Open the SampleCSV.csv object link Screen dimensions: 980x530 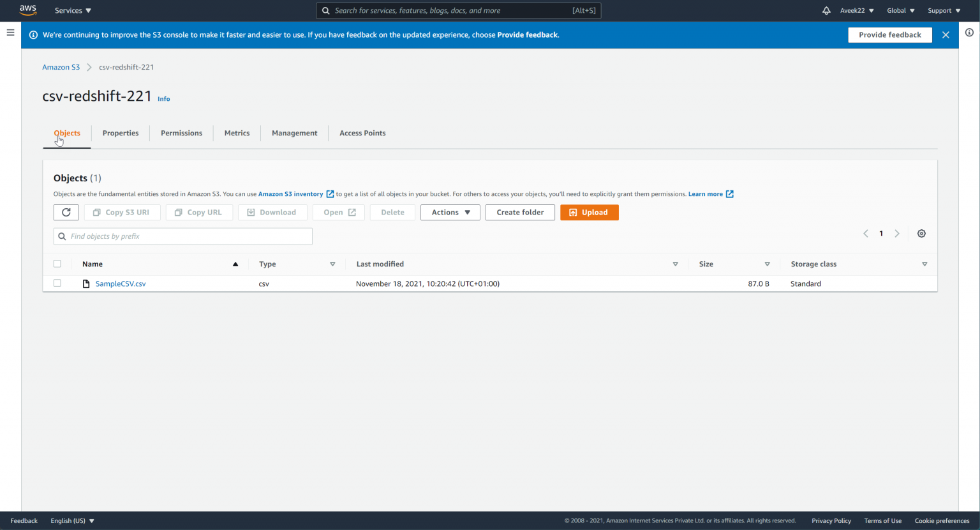[x=121, y=283]
